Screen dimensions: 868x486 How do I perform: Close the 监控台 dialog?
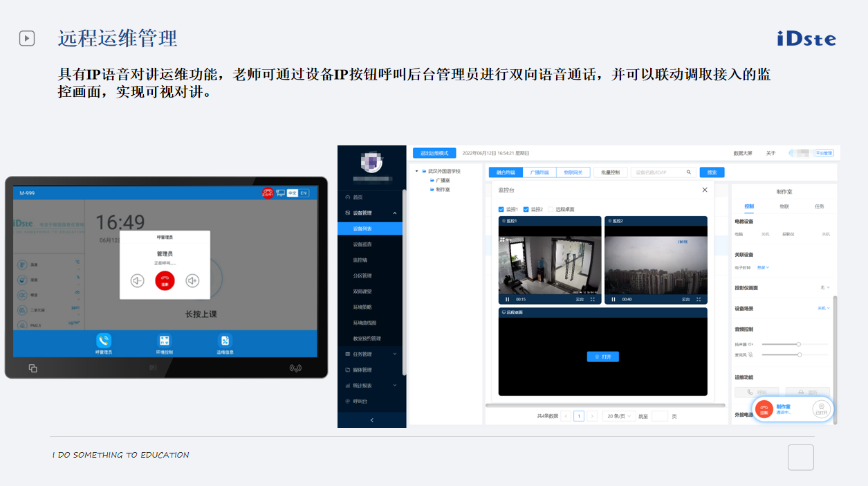tap(705, 190)
